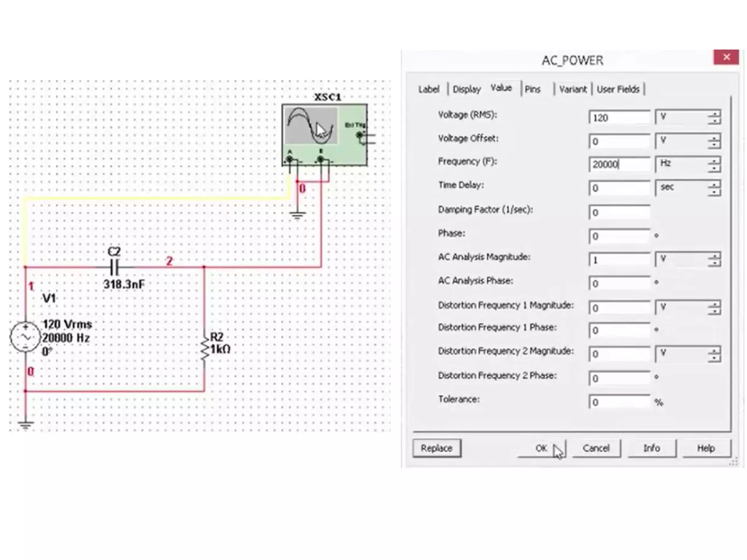747x560 pixels.
Task: Click ground symbol below V1 source
Action: click(25, 425)
